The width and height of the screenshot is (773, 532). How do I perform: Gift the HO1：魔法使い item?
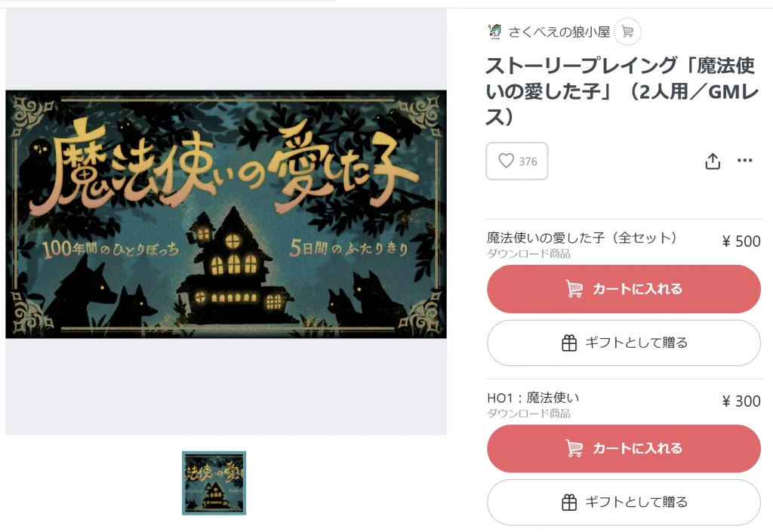(624, 503)
